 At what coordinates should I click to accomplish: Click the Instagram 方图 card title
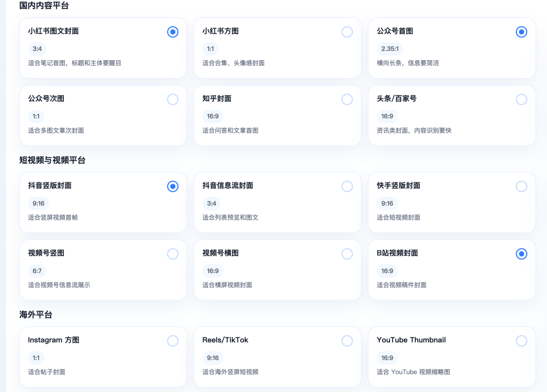click(54, 340)
